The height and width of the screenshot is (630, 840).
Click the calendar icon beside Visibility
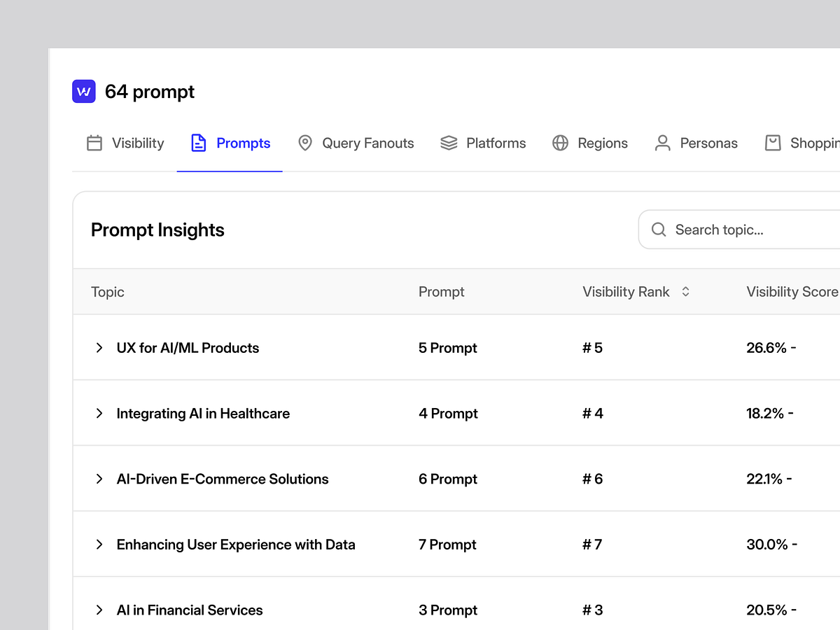point(94,143)
